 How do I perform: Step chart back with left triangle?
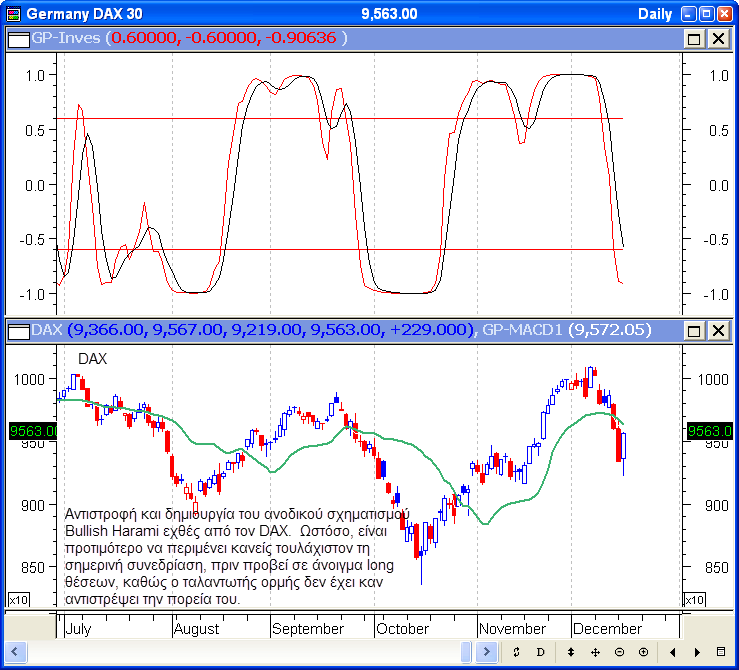pos(671,652)
